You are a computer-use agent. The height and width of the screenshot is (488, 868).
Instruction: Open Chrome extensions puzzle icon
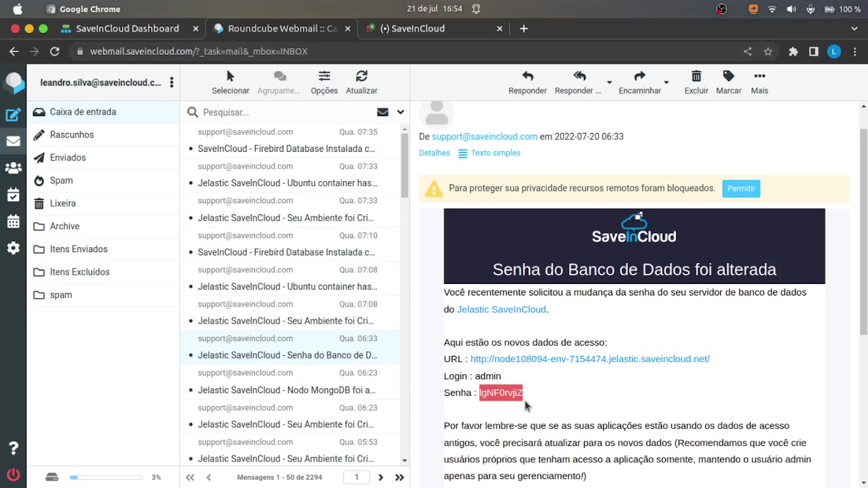[x=793, y=52]
